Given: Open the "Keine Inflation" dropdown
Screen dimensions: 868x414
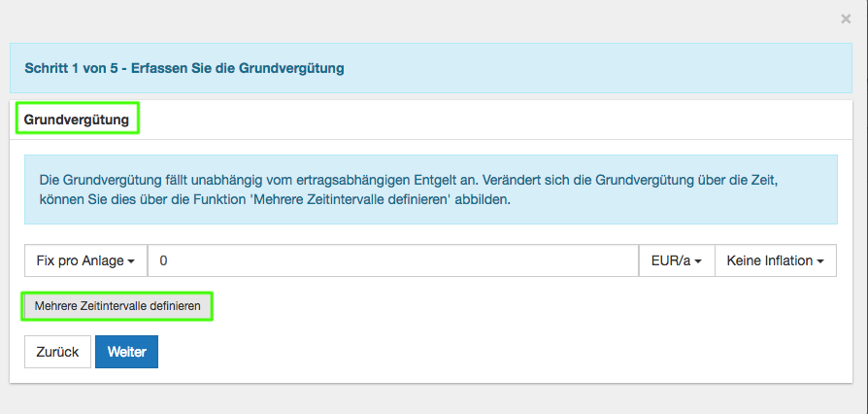Looking at the screenshot, I should point(775,260).
